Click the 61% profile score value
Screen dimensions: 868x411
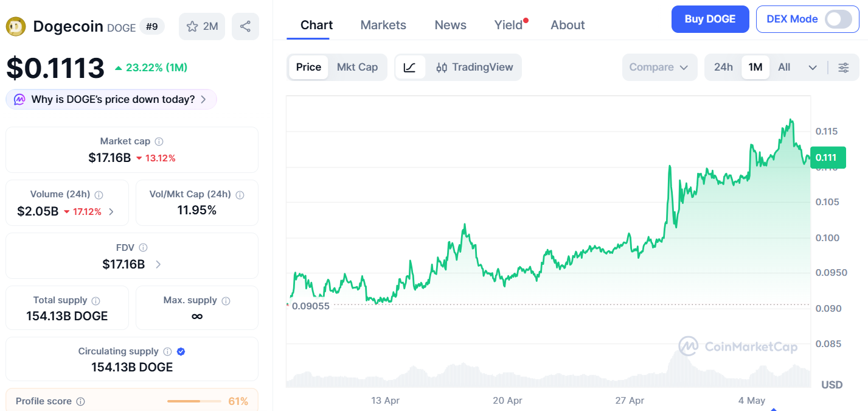coord(238,402)
